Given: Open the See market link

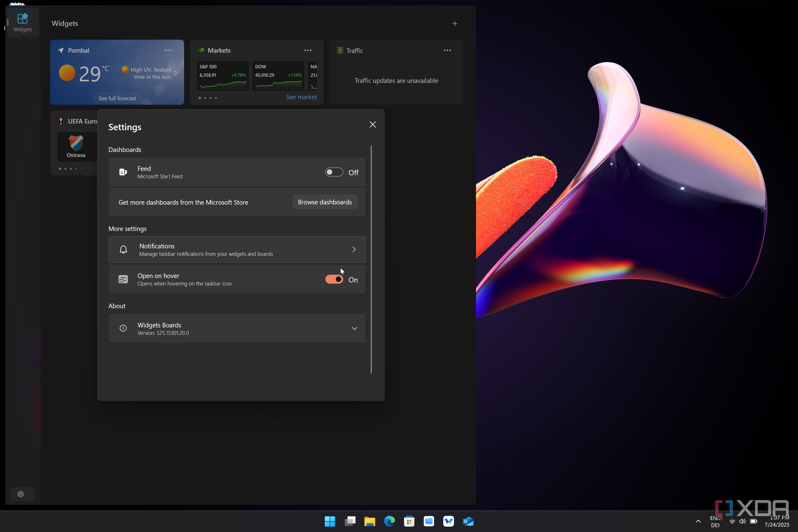Looking at the screenshot, I should pyautogui.click(x=301, y=97).
